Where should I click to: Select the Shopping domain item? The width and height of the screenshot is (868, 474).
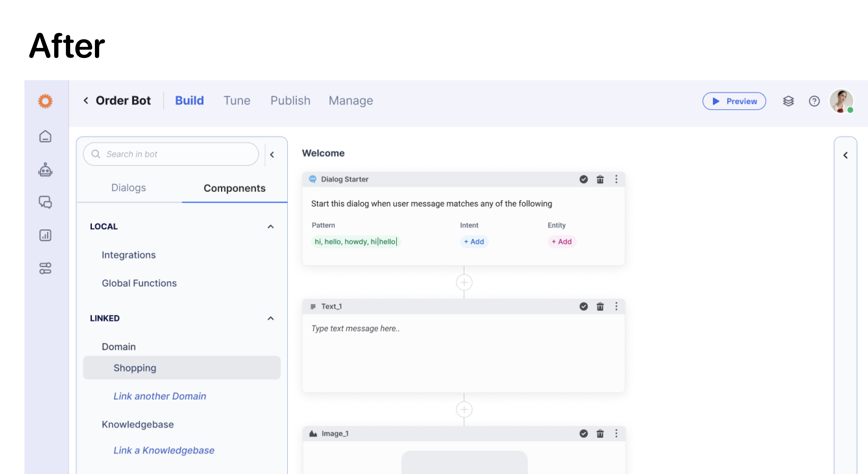[182, 368]
